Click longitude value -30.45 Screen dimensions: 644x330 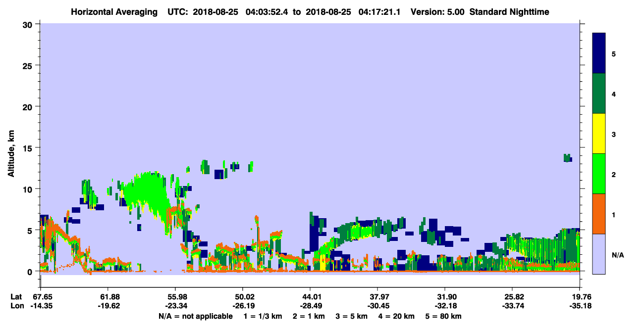click(377, 306)
